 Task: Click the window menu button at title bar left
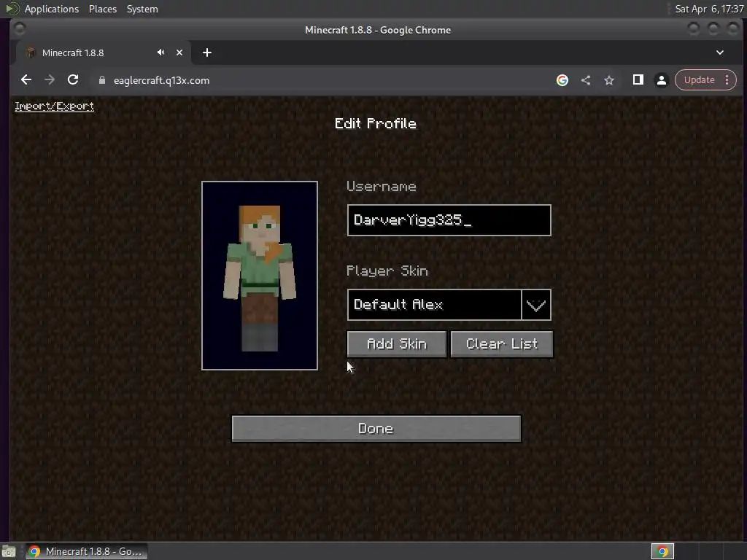click(20, 28)
